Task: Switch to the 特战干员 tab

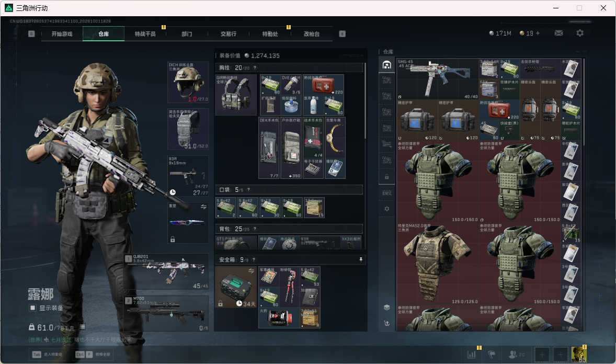Action: click(x=145, y=34)
